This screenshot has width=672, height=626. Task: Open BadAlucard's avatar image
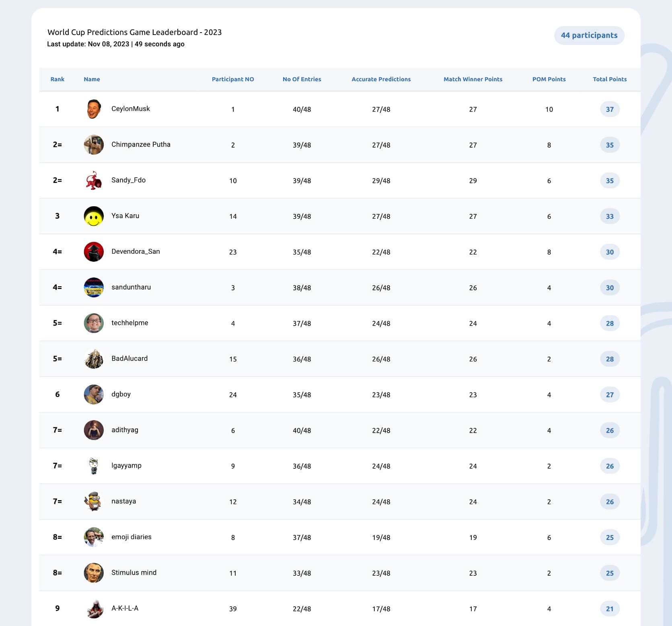(x=94, y=359)
